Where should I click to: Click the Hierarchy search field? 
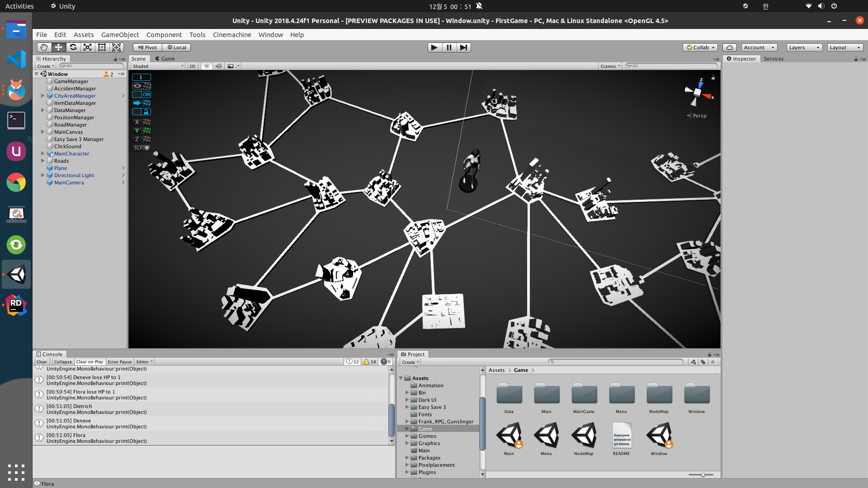coord(91,66)
